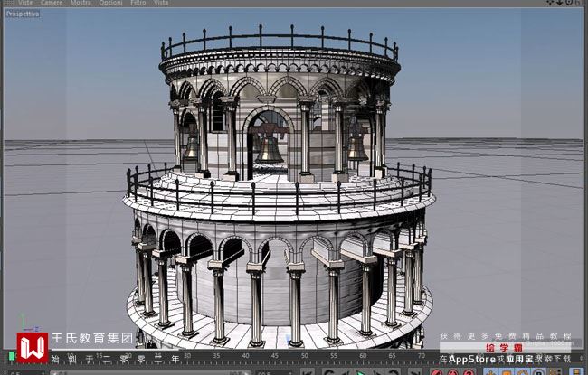Jump to frame 30 on the timeline
The width and height of the screenshot is (588, 375).
click(187, 355)
